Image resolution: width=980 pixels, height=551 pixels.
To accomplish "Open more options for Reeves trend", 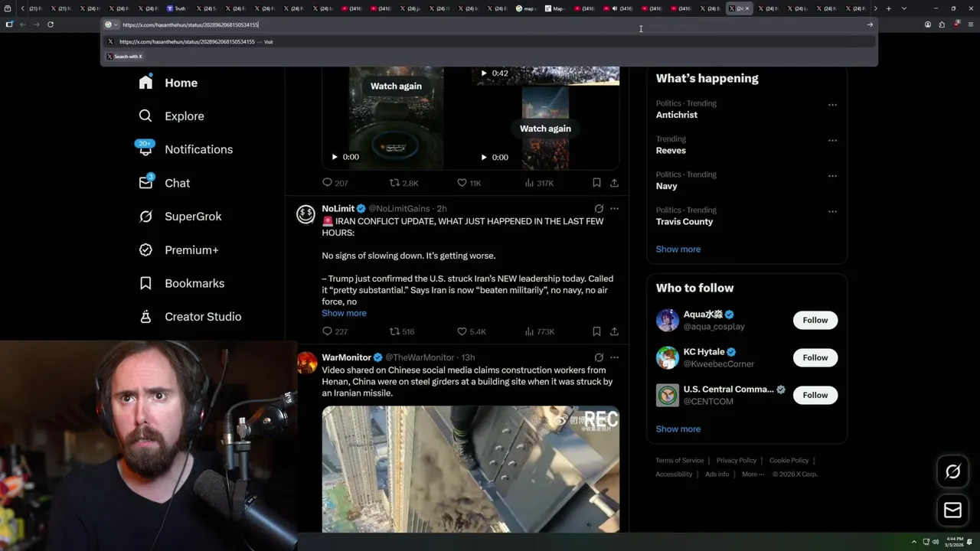I will click(832, 141).
